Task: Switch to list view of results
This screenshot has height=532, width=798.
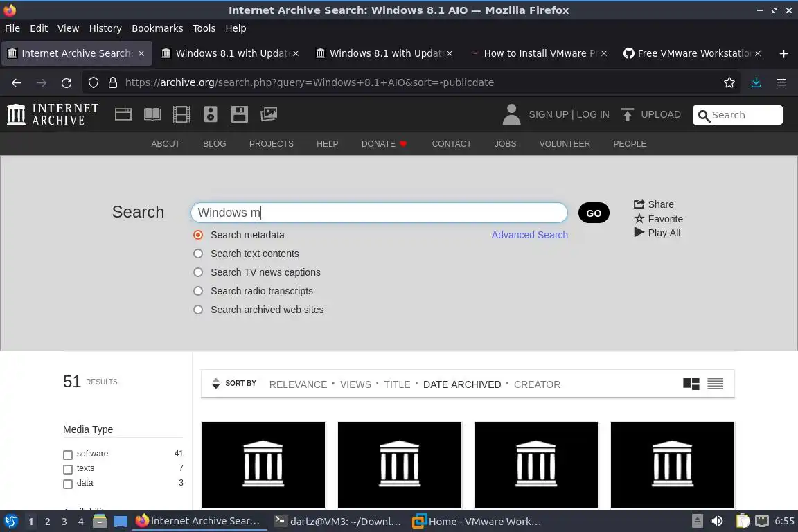Action: (x=715, y=384)
